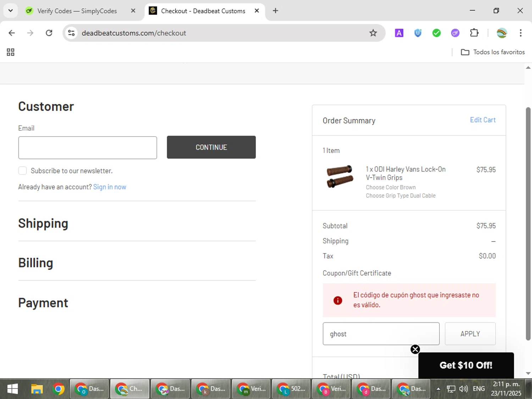Click the red coupon error info icon

338,300
